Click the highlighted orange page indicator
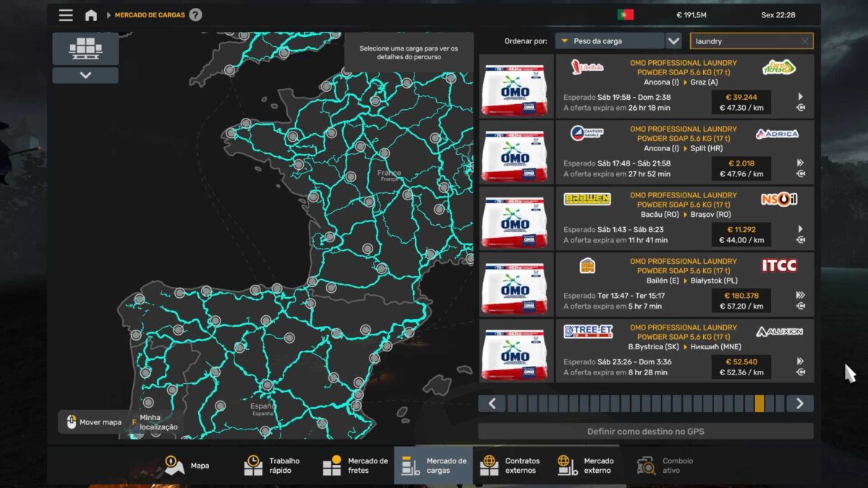The image size is (868, 488). 759,403
